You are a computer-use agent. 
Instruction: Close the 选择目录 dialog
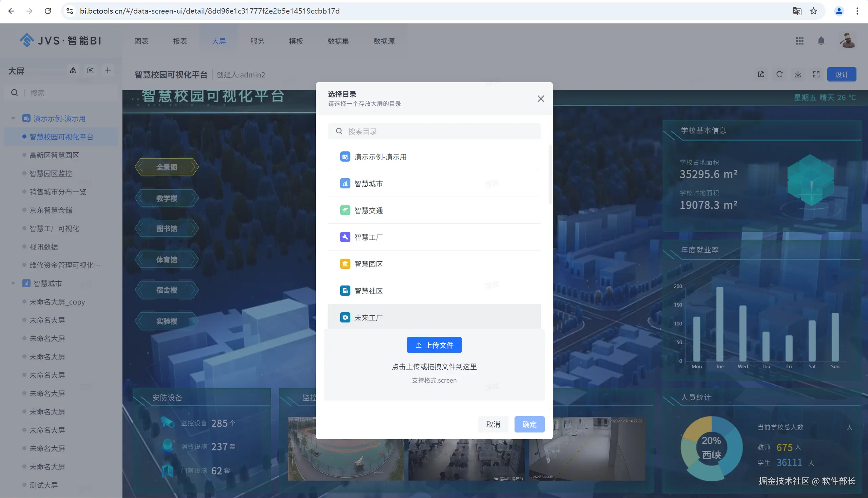pos(540,99)
